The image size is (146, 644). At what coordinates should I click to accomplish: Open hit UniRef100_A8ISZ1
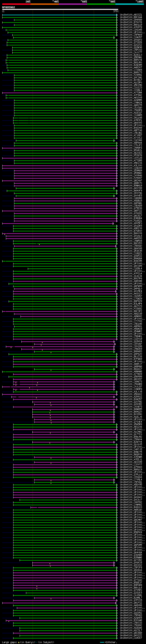(x=131, y=15)
